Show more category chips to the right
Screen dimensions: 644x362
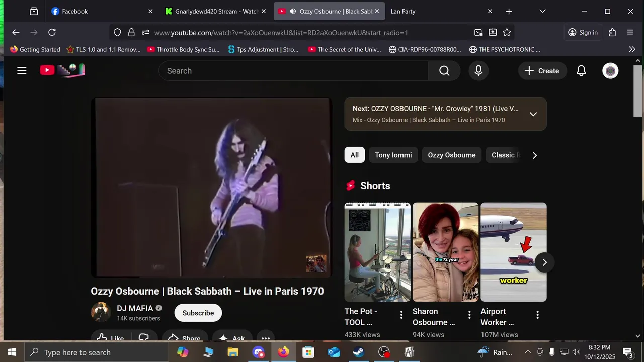pyautogui.click(x=535, y=155)
